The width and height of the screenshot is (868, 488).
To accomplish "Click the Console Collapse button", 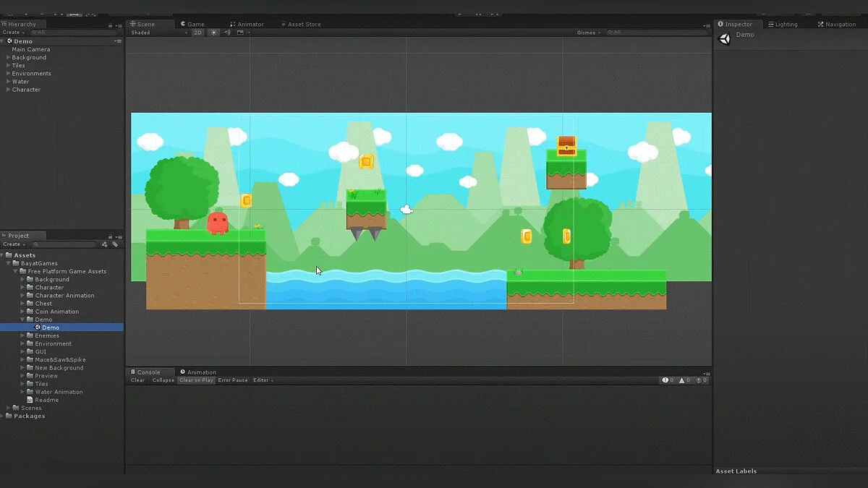I will pos(163,380).
